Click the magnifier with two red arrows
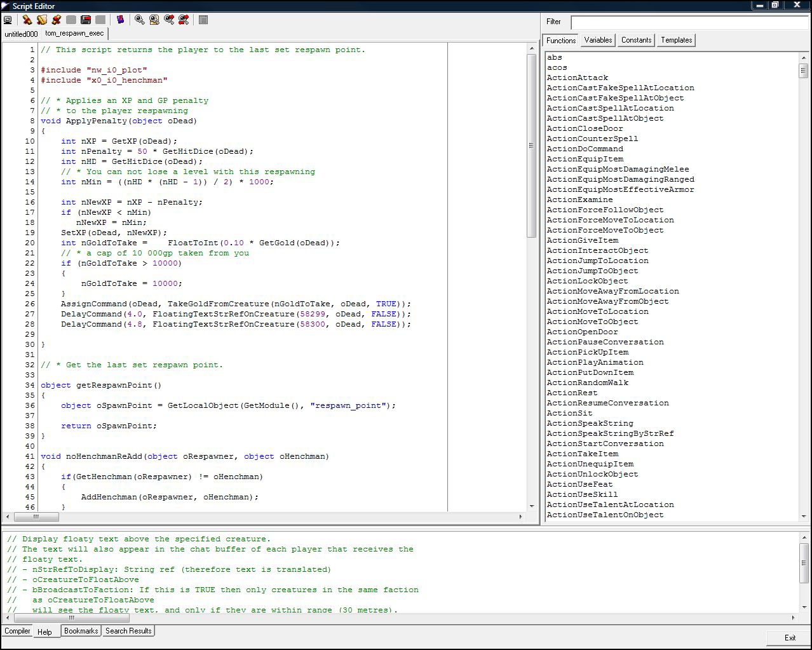Viewport: 812px width, 650px height. tap(184, 20)
